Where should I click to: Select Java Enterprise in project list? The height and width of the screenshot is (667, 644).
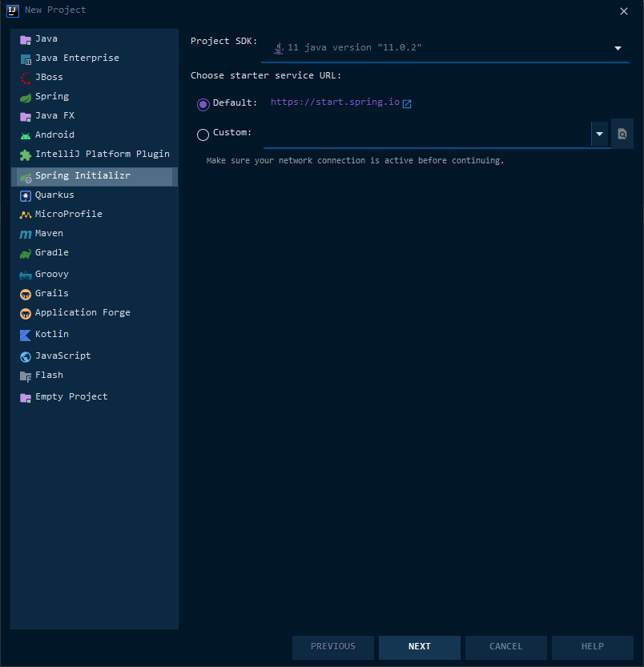pos(77,58)
